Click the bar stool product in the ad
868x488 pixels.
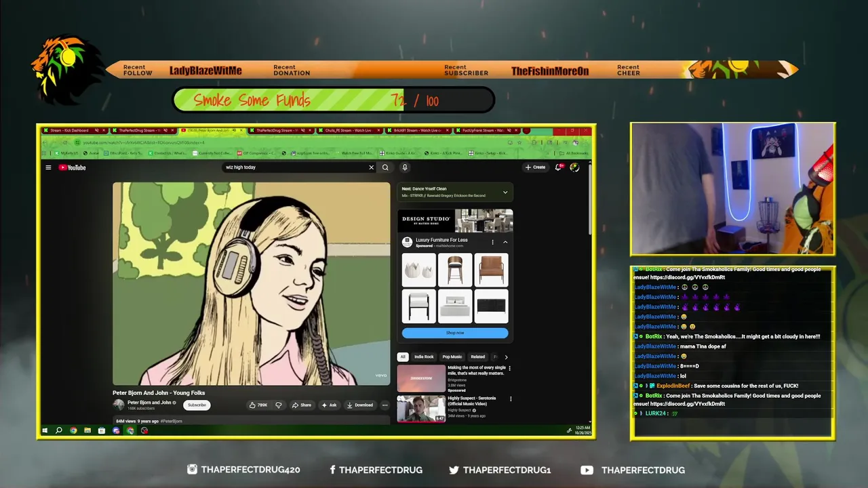(x=455, y=270)
